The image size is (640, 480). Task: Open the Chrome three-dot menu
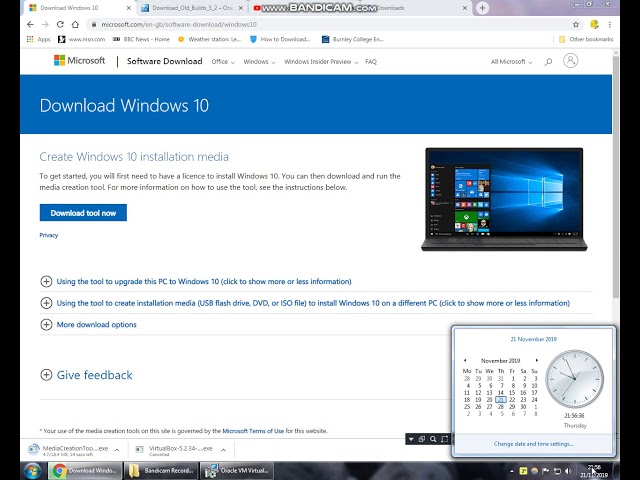click(x=610, y=24)
